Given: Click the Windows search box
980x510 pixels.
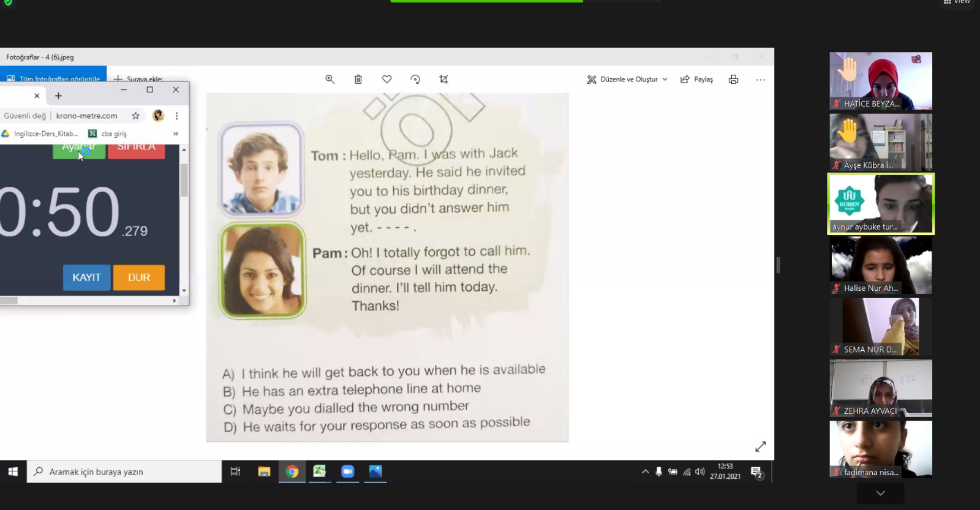Looking at the screenshot, I should pos(124,471).
